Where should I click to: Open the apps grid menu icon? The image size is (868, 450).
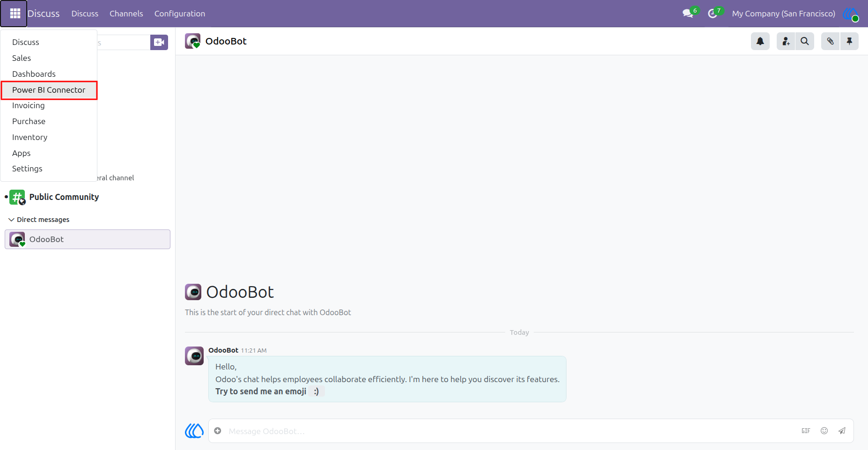click(x=15, y=14)
